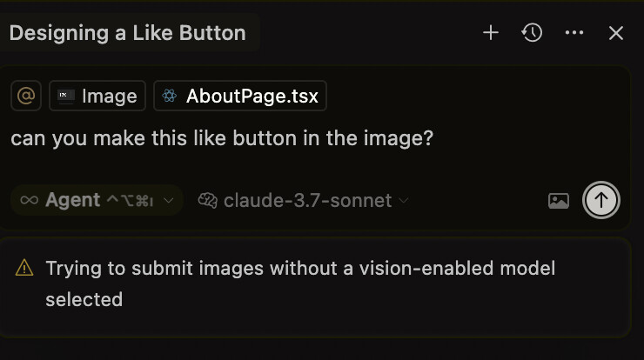Click the AboutPage.tsx file name chip
Screen dimensions: 644x360
240,96
